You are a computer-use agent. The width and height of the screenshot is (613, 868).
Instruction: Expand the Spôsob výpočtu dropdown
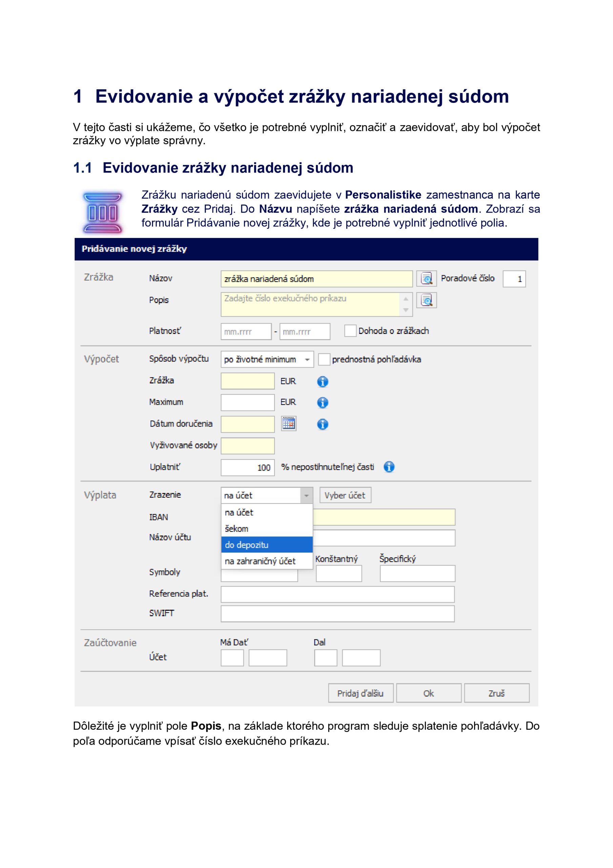[307, 359]
